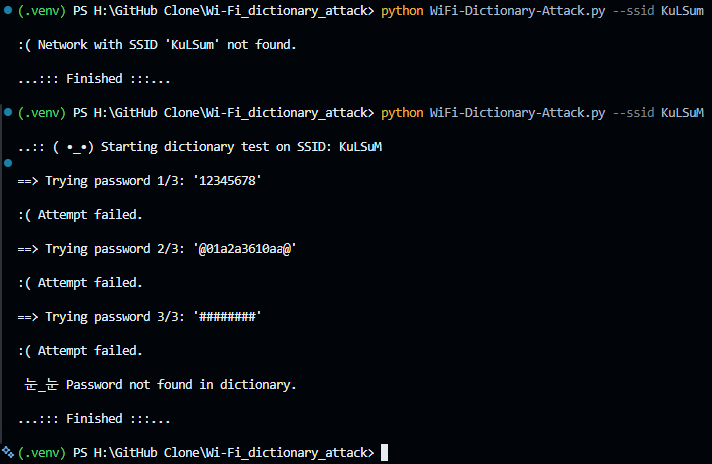Click WiFi-Dictionary-Attack.py in the second command

(x=517, y=113)
